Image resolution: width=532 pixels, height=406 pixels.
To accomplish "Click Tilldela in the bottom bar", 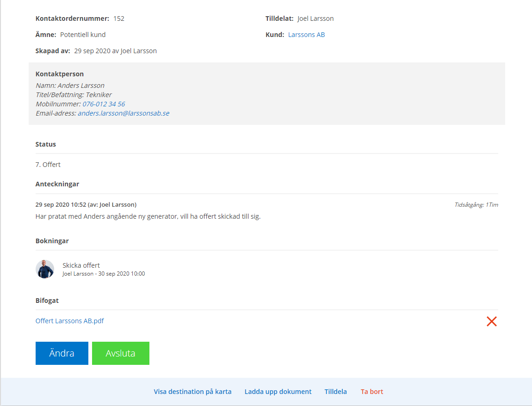I will pos(335,392).
